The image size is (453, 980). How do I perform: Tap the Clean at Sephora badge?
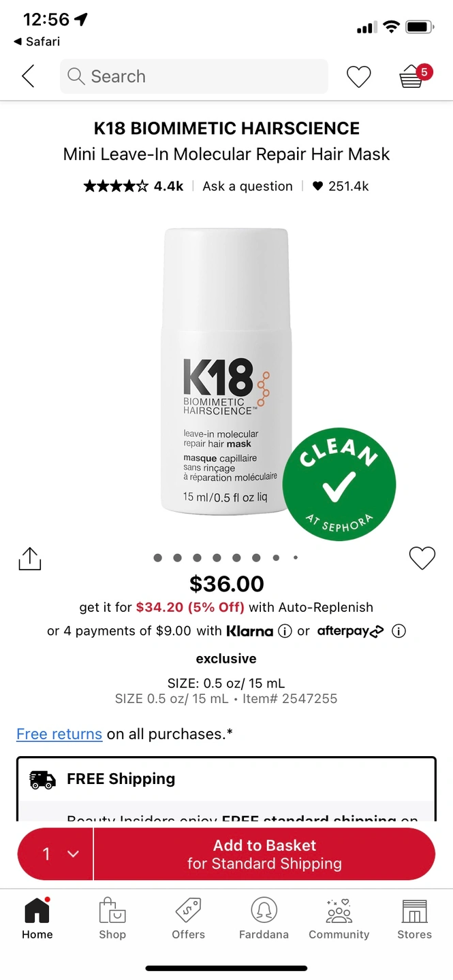click(339, 484)
